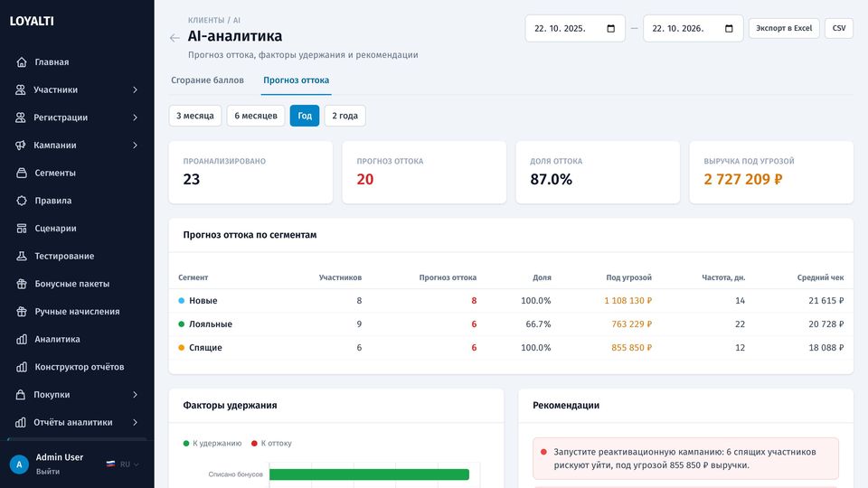Open calendar picker for start date 22.10.2025
Viewport: 868px width, 488px height.
pos(610,28)
